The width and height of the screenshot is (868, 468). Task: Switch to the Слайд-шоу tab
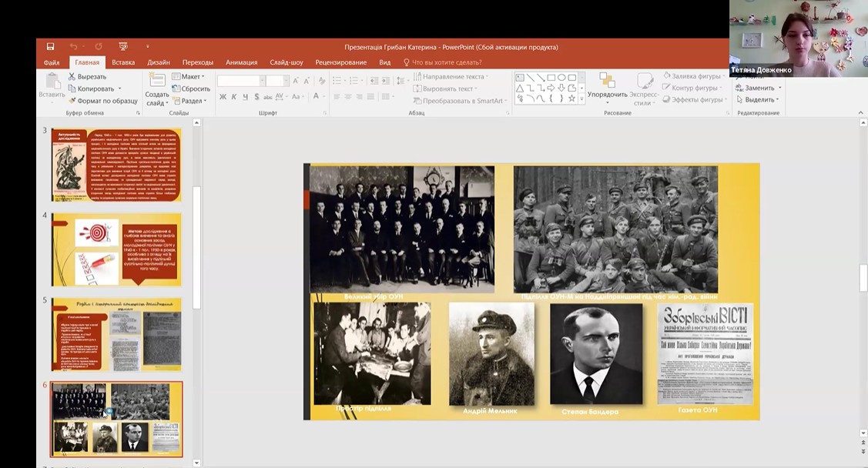(x=287, y=62)
